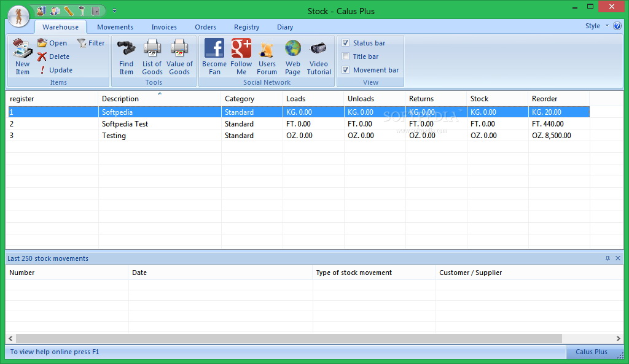
Task: Uncheck the Status bar checkbox
Action: point(346,43)
